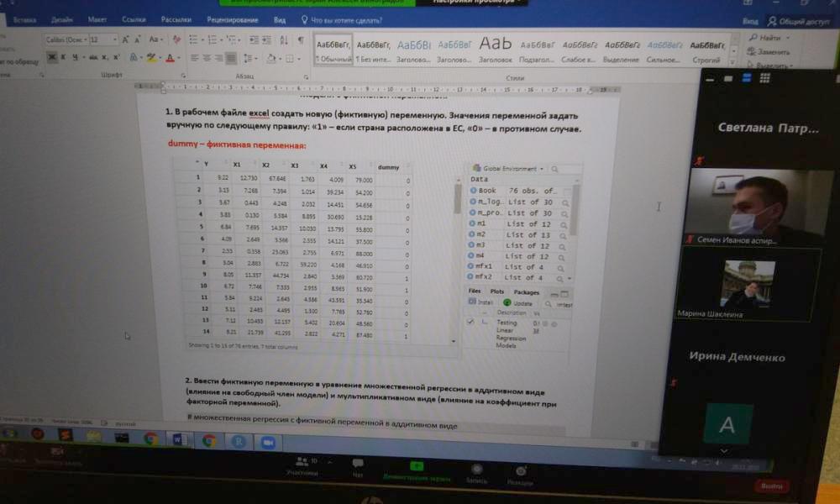This screenshot has height=504, width=840.
Task: Apply strikethrough formatting
Action: click(92, 57)
